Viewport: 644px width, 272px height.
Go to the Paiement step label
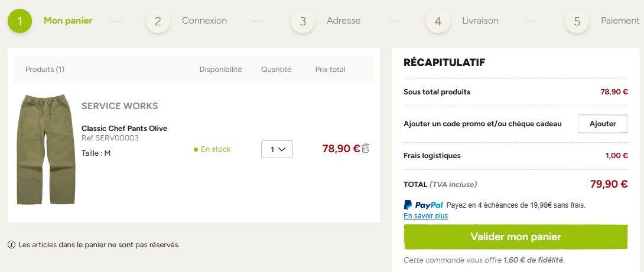(620, 21)
